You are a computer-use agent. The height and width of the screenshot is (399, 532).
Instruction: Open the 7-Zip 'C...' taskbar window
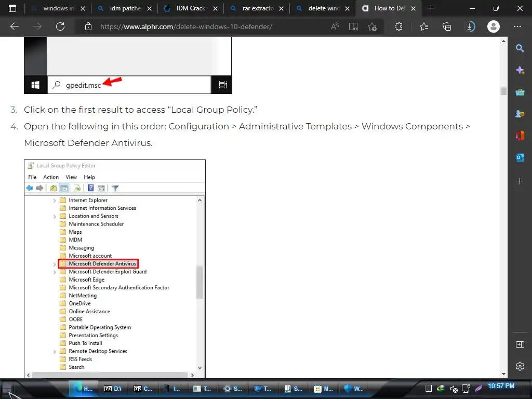pyautogui.click(x=143, y=389)
